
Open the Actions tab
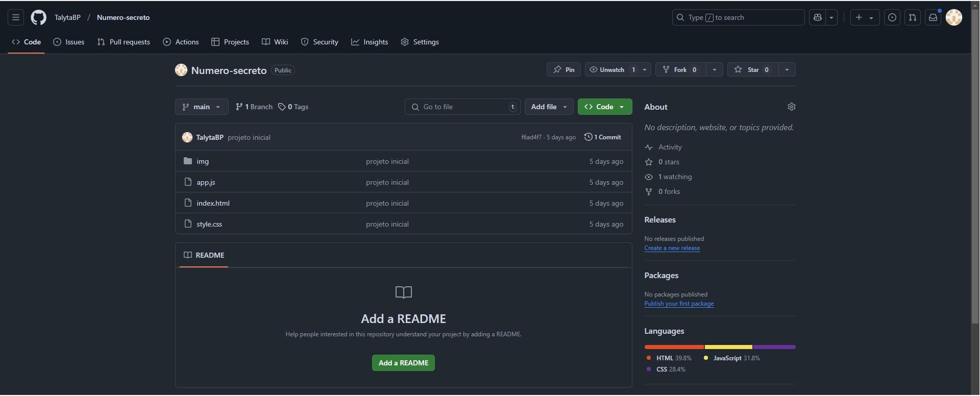(x=181, y=42)
